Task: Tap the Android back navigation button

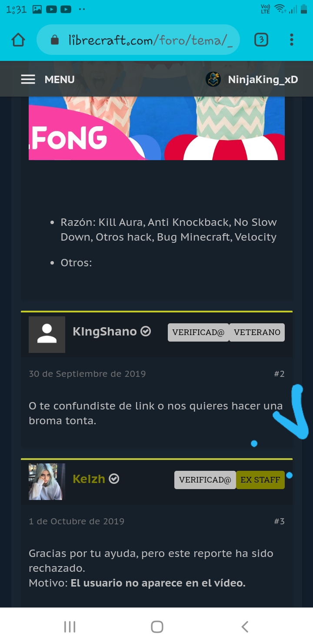Action: pos(245,627)
